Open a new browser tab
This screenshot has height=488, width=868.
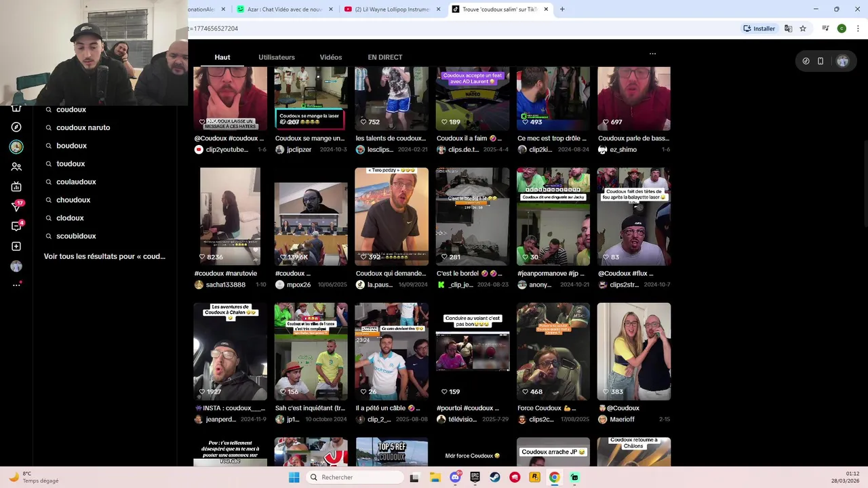point(562,9)
